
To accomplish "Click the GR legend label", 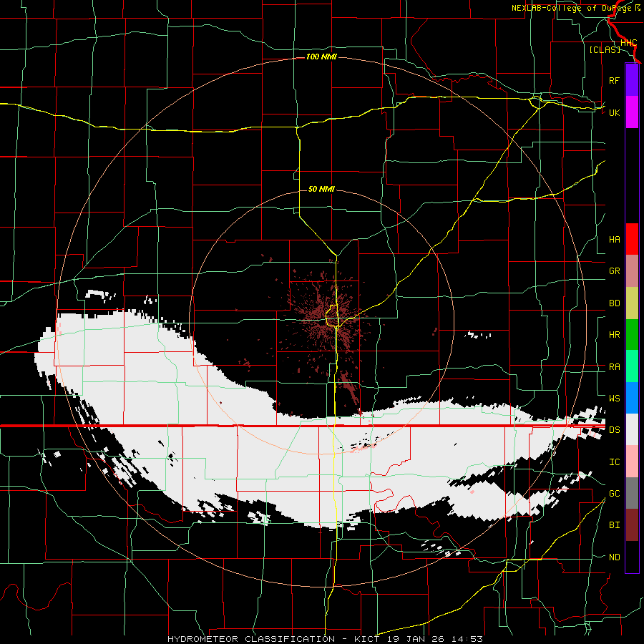I will 614,271.
